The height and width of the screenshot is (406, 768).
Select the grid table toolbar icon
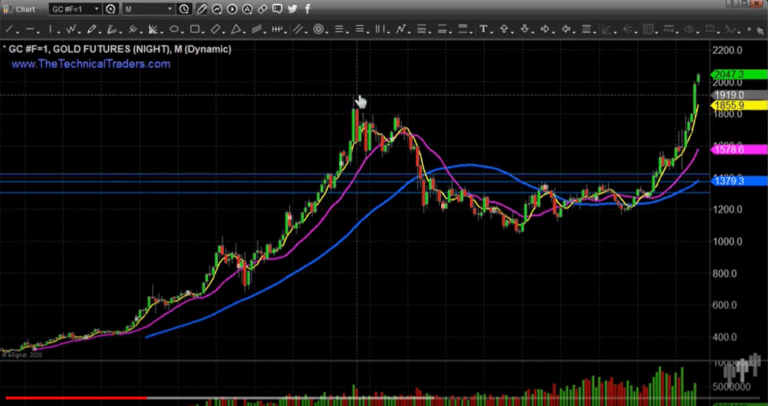(648, 29)
